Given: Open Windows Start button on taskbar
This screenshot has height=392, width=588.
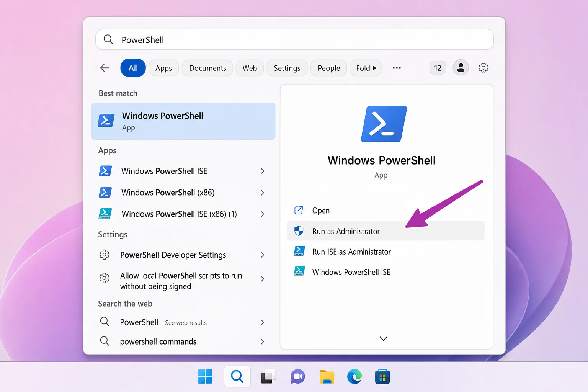Looking at the screenshot, I should pos(205,377).
